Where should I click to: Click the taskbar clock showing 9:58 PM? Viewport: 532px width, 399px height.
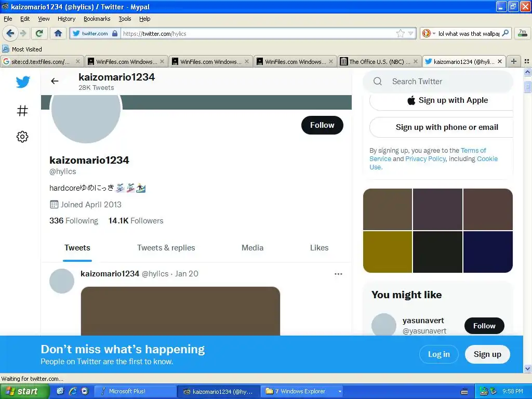click(x=512, y=392)
